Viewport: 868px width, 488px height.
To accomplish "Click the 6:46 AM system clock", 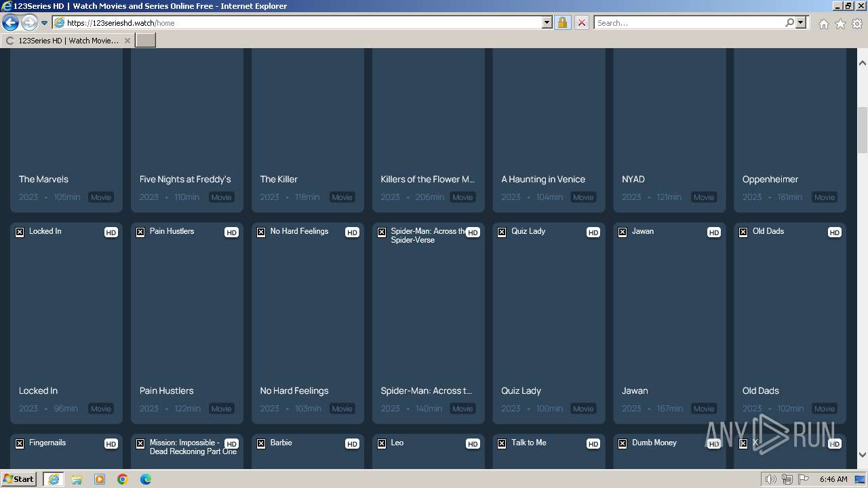I will [x=833, y=479].
